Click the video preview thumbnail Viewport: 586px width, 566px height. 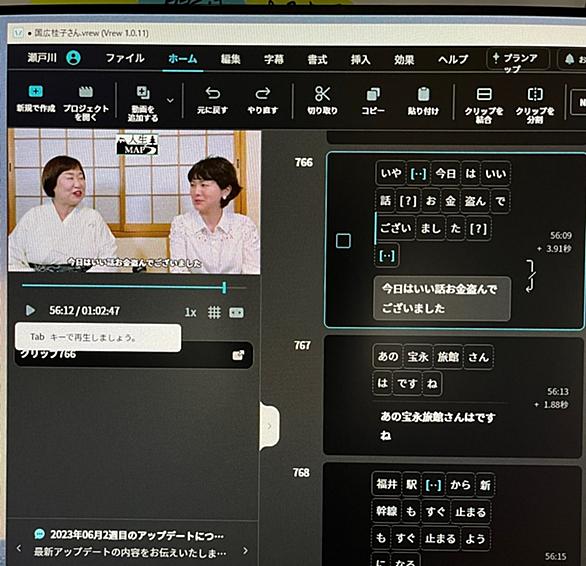coord(134,201)
